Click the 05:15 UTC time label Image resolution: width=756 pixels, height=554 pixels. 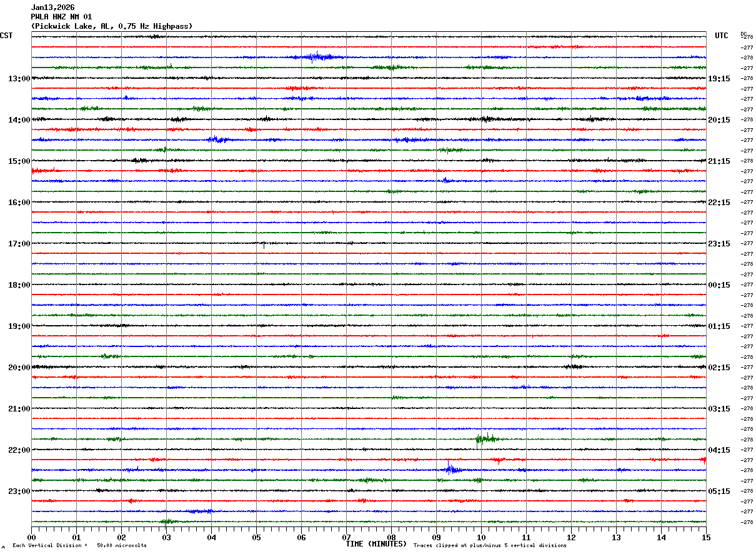point(719,491)
